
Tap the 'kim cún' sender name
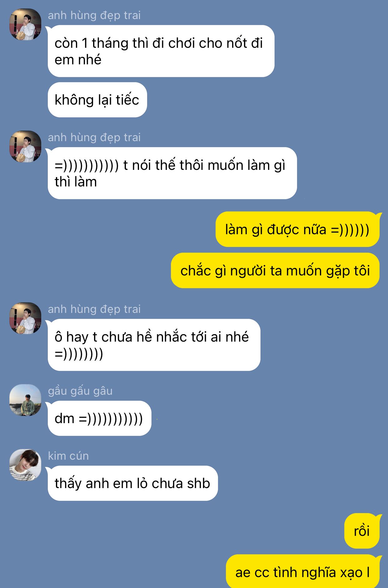pyautogui.click(x=68, y=456)
